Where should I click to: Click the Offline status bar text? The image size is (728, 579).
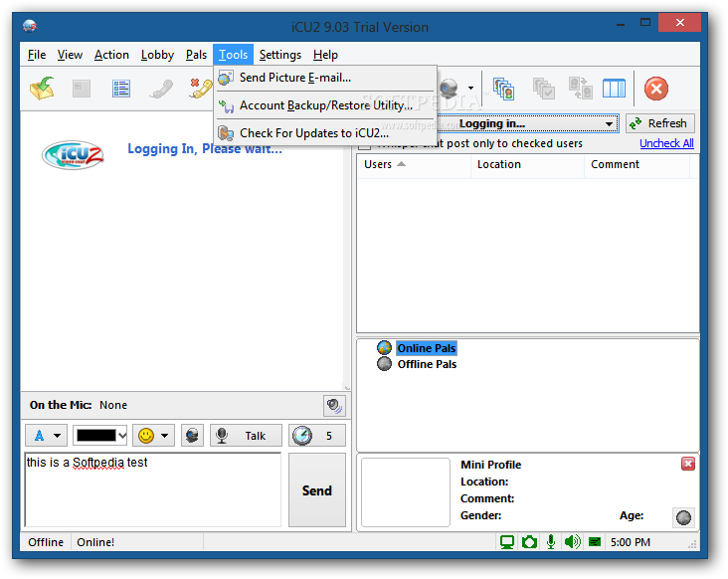(46, 542)
